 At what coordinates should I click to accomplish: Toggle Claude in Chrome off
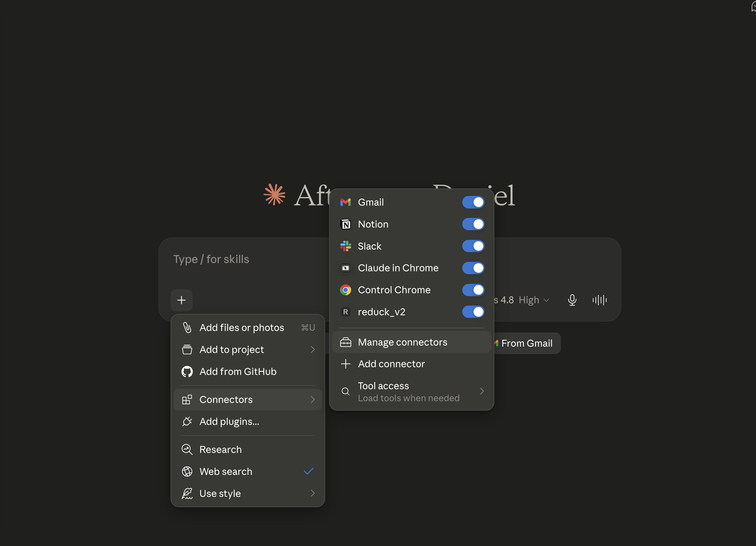pos(473,268)
